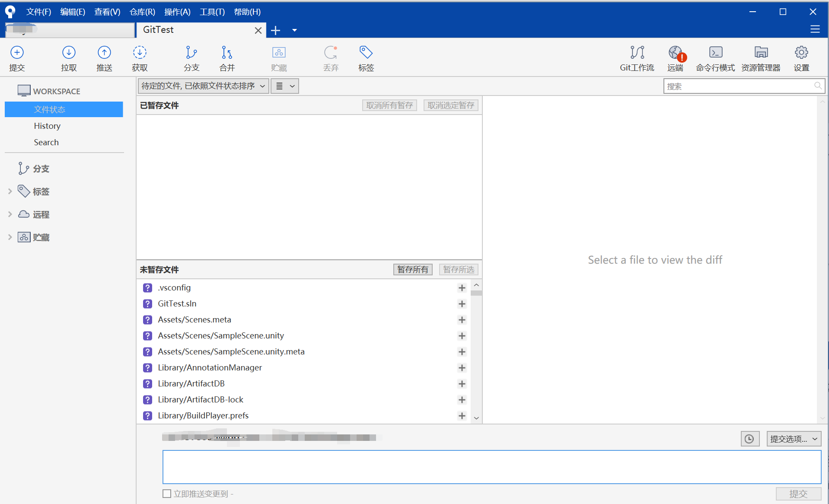Open the list view mode dropdown
The height and width of the screenshot is (504, 829).
pos(285,86)
